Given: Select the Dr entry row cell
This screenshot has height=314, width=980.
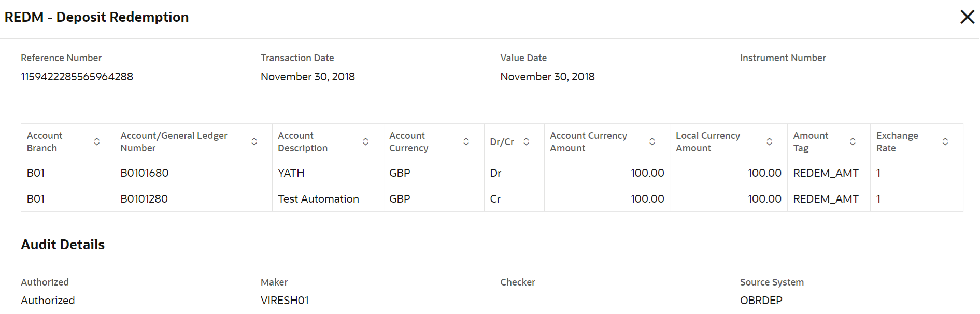Looking at the screenshot, I should pyautogui.click(x=496, y=173).
